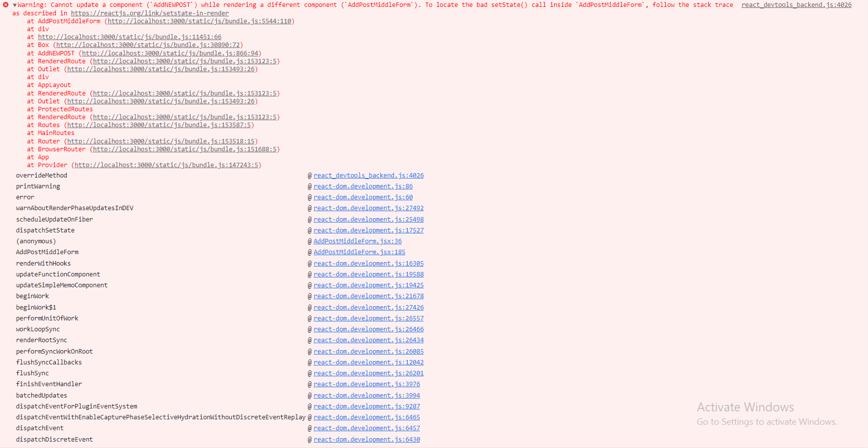
Task: Open dispatchDiscreteEvent's react-dom.development.js:6430 link
Action: pyautogui.click(x=367, y=440)
